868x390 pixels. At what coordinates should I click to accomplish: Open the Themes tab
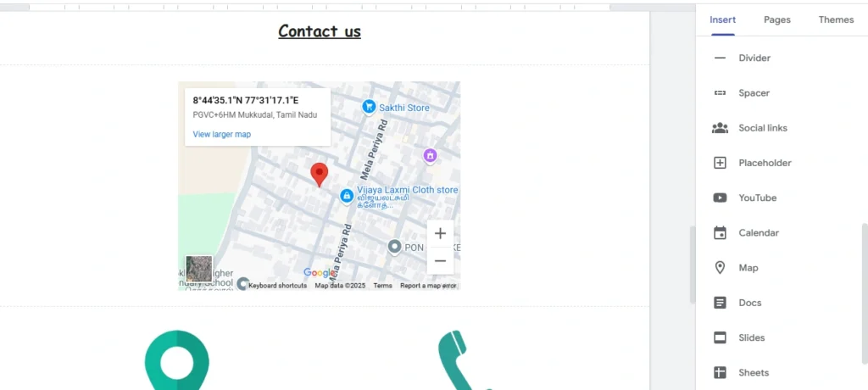836,19
